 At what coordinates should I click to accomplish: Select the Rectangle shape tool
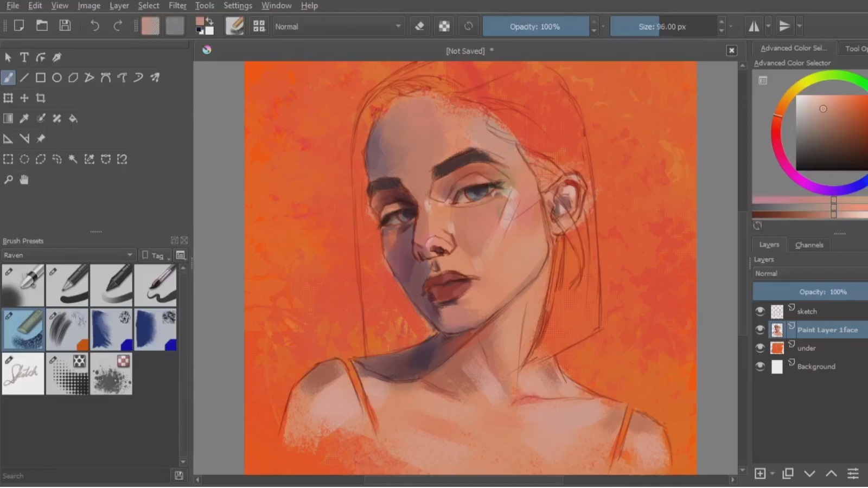[x=41, y=78]
